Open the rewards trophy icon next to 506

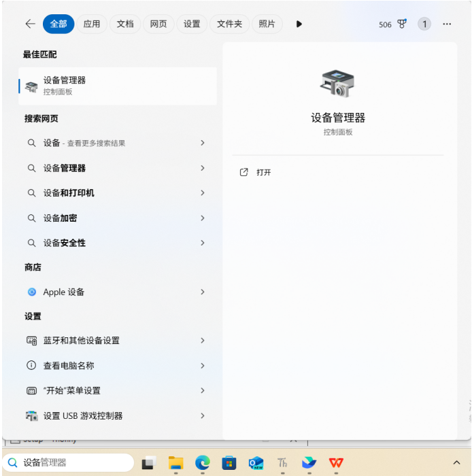coord(402,24)
